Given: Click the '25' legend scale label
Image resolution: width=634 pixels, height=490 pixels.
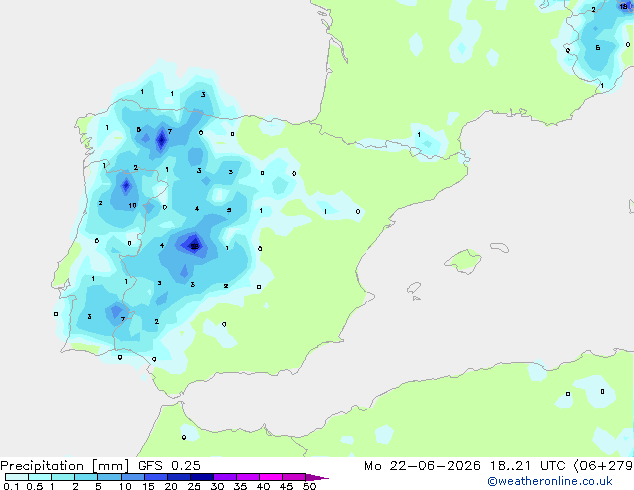Looking at the screenshot, I should click(x=194, y=486).
